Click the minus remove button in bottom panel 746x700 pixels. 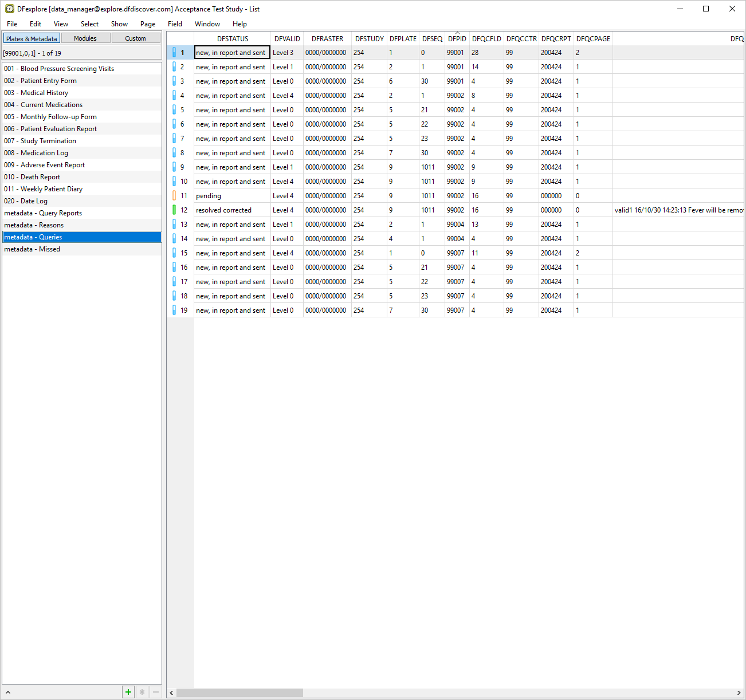coord(155,692)
